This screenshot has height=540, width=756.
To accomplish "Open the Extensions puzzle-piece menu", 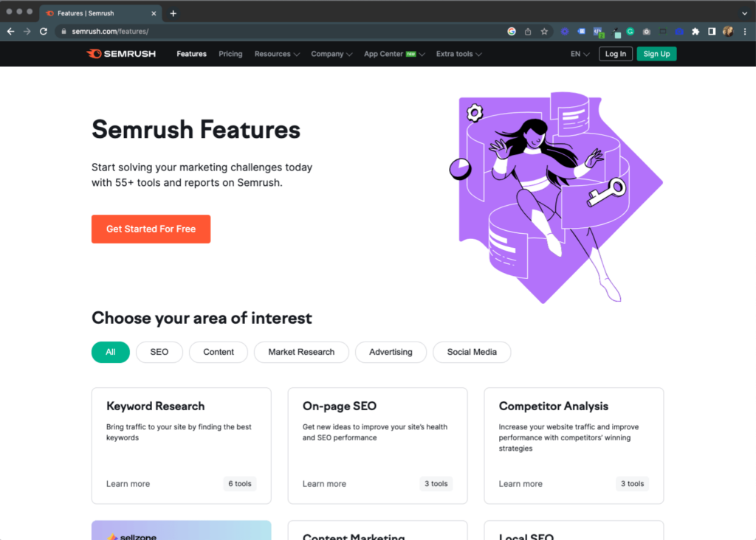I will click(x=695, y=31).
